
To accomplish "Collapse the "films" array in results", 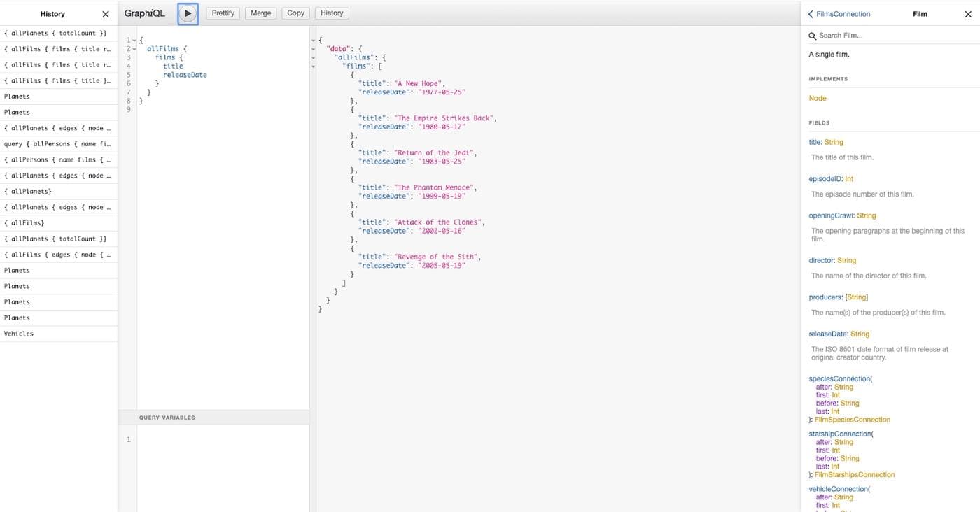I will point(314,66).
